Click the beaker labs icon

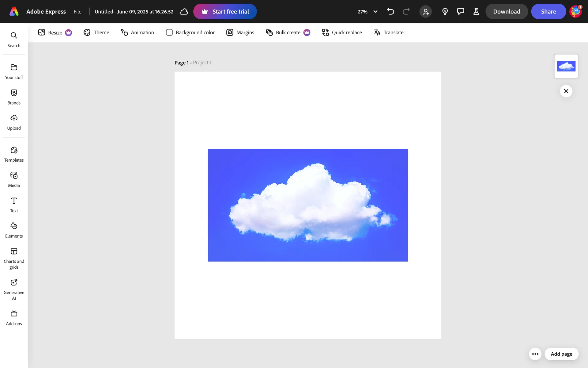[476, 12]
